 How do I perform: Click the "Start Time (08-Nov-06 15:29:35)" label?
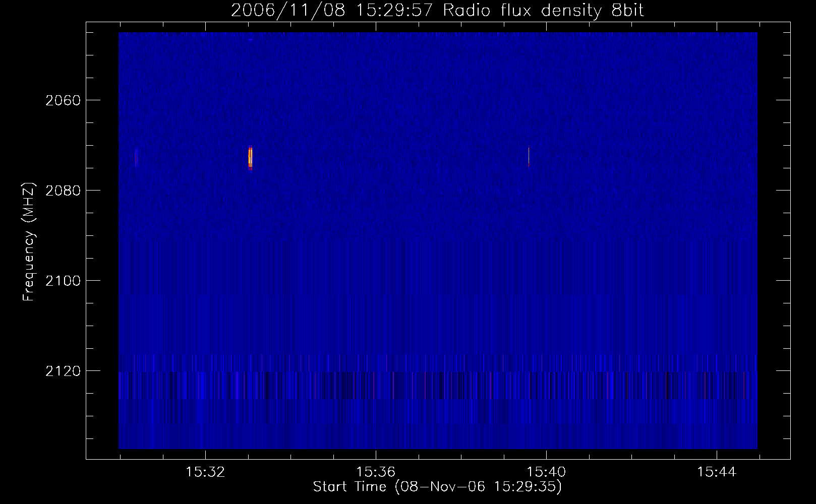[x=437, y=487]
